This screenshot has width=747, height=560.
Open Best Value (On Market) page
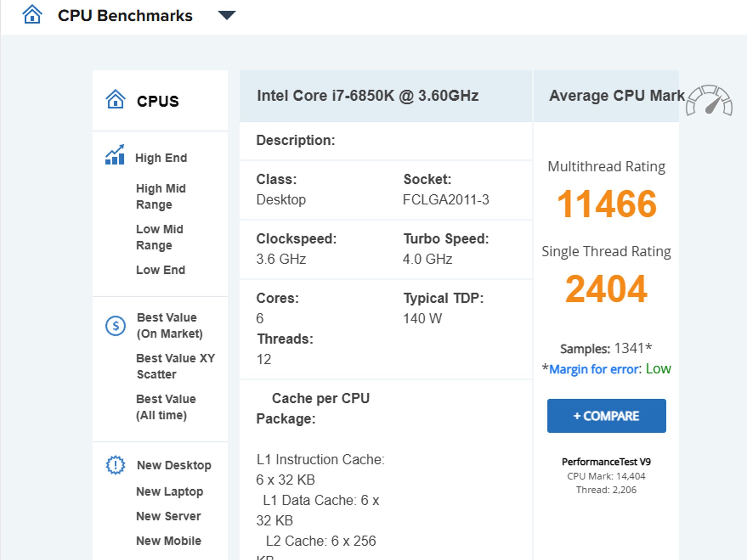click(170, 325)
